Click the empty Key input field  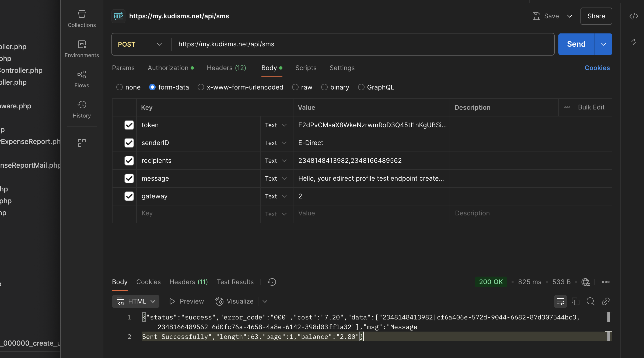tap(198, 214)
